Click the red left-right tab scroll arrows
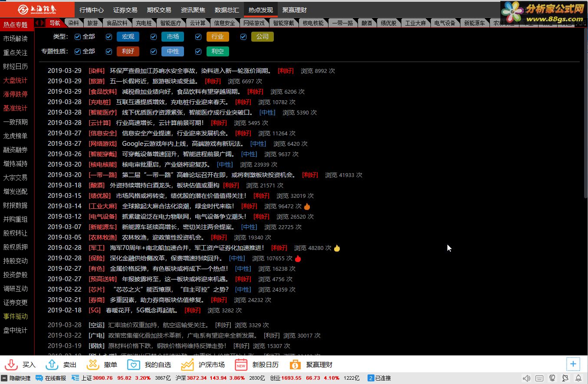 [x=39, y=23]
